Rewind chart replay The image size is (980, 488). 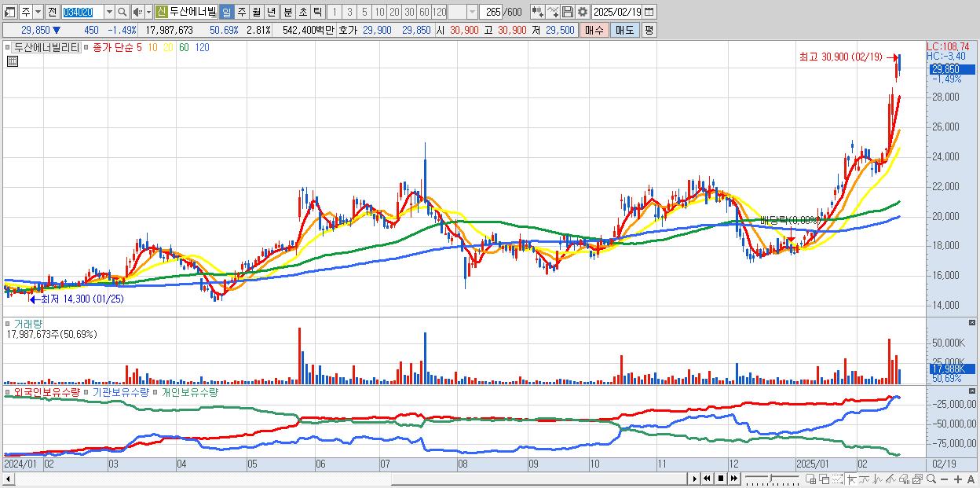tap(707, 479)
